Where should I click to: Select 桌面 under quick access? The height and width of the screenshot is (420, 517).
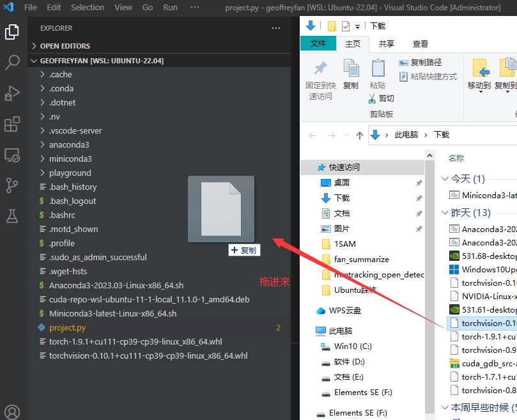click(x=341, y=182)
